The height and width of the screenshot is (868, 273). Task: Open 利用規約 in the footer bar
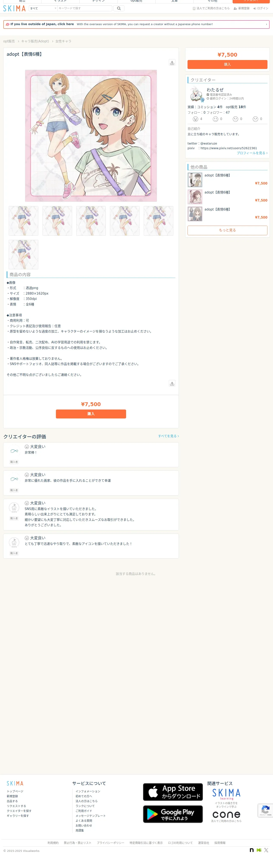coord(53,843)
